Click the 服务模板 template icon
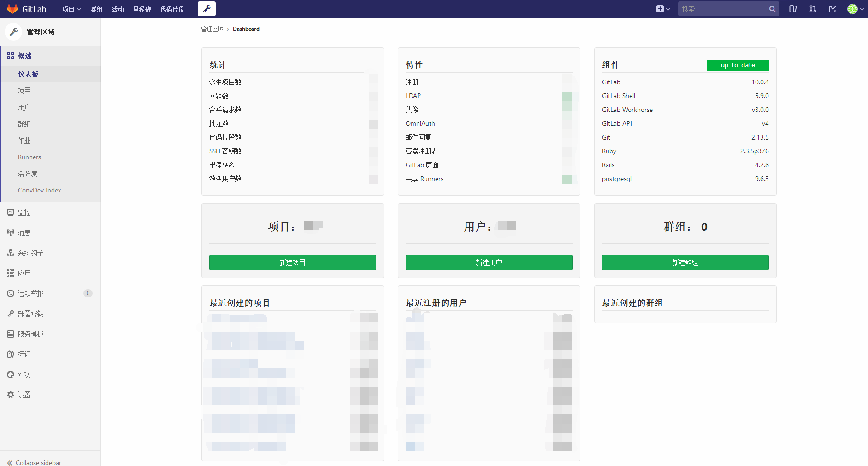 (x=11, y=334)
